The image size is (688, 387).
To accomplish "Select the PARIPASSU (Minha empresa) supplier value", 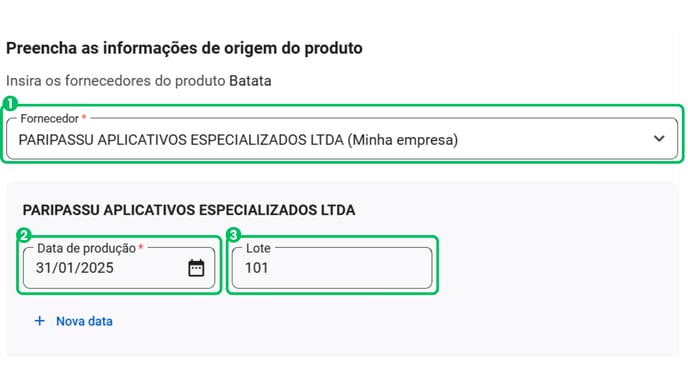I will click(238, 140).
